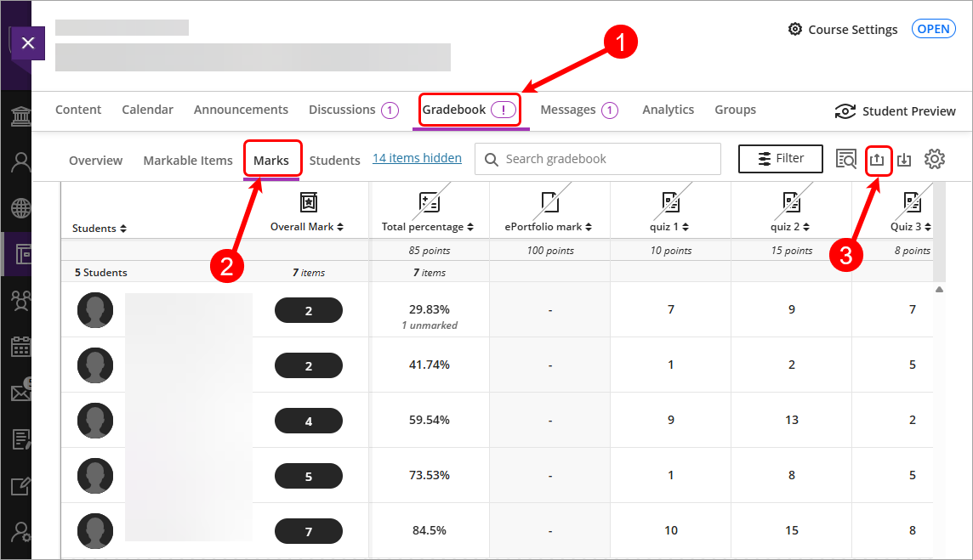The width and height of the screenshot is (973, 560).
Task: Click the Search gradebook field
Action: (604, 159)
